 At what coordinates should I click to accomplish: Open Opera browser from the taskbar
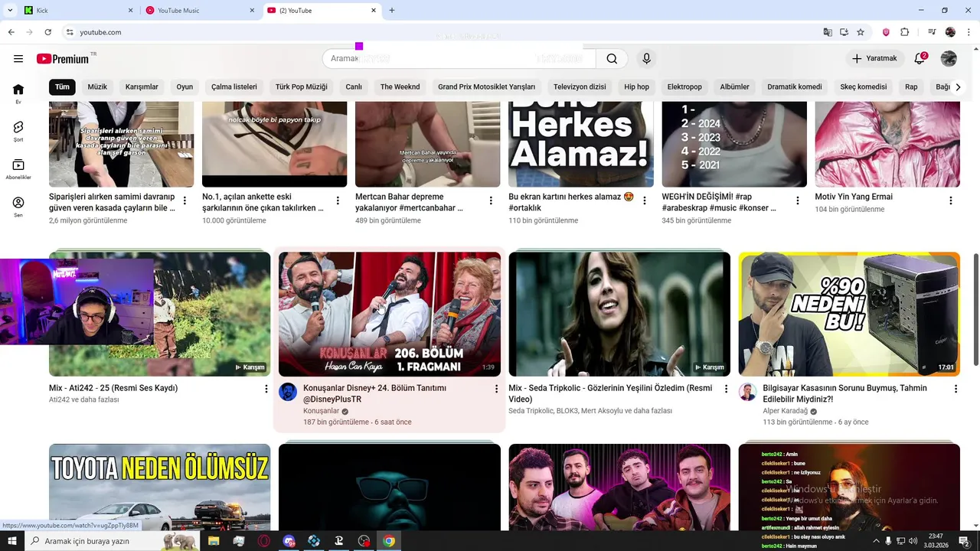[263, 541]
